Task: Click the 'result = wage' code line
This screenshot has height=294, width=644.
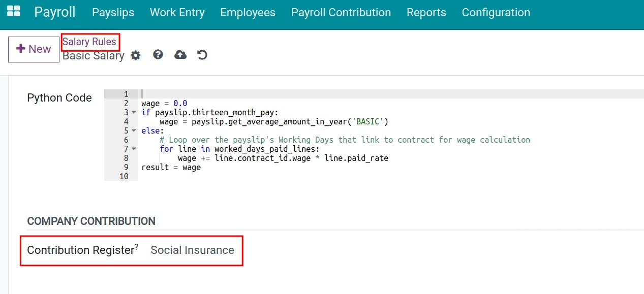Action: coord(171,167)
